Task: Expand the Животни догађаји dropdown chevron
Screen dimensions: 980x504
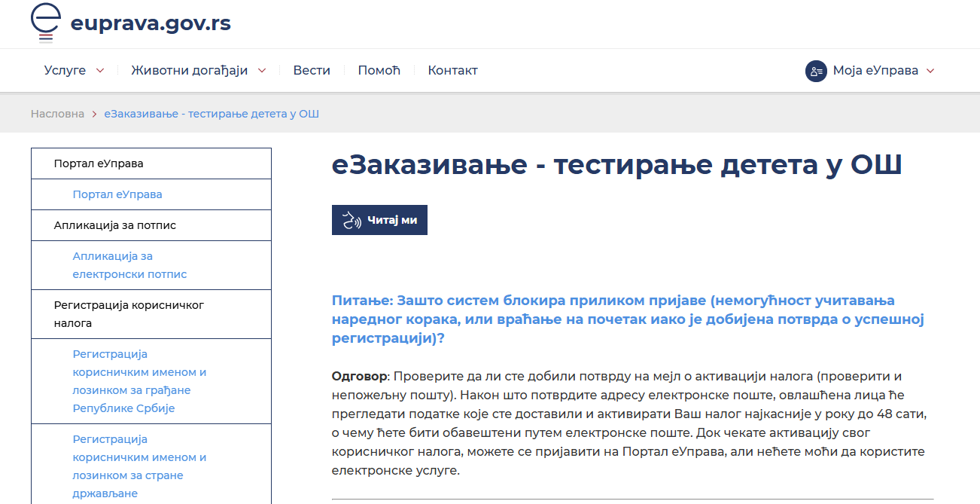Action: coord(262,71)
